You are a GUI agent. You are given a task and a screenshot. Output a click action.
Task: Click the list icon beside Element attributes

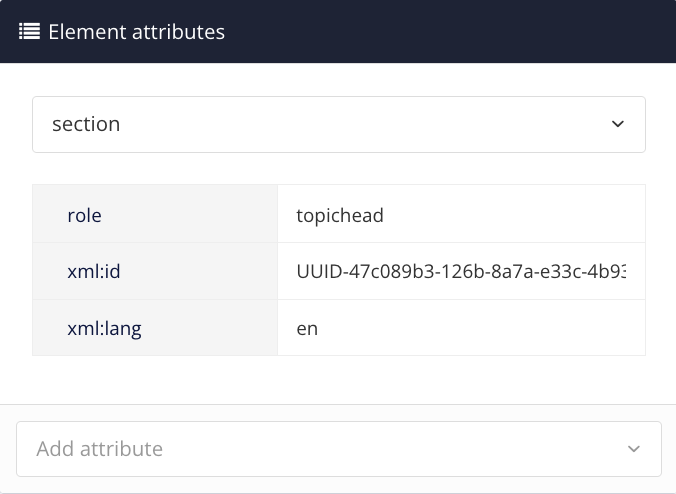pyautogui.click(x=29, y=32)
